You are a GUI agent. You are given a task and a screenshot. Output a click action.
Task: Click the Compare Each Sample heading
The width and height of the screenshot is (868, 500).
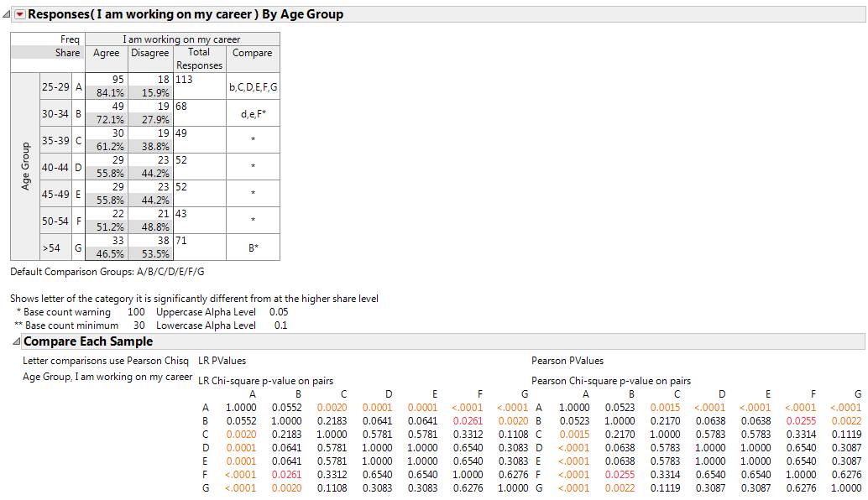coord(88,341)
